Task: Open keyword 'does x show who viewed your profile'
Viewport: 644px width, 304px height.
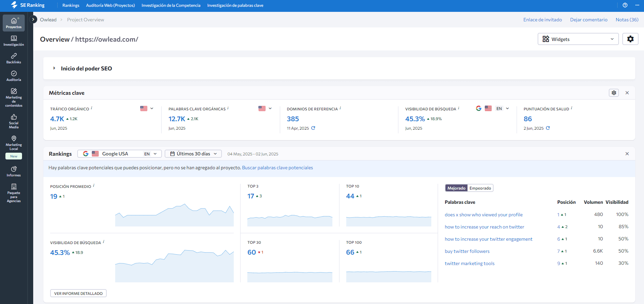Action: [x=483, y=215]
